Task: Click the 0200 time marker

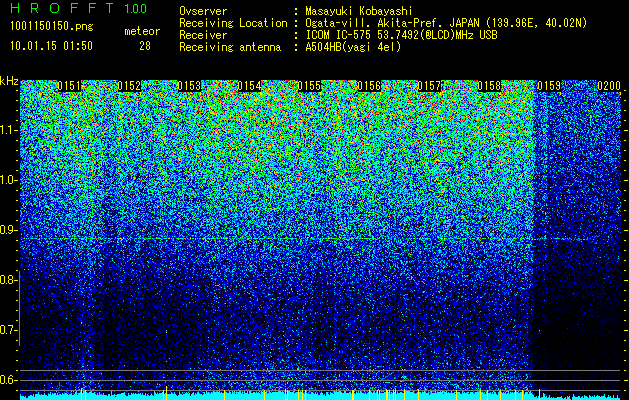Action: click(609, 86)
